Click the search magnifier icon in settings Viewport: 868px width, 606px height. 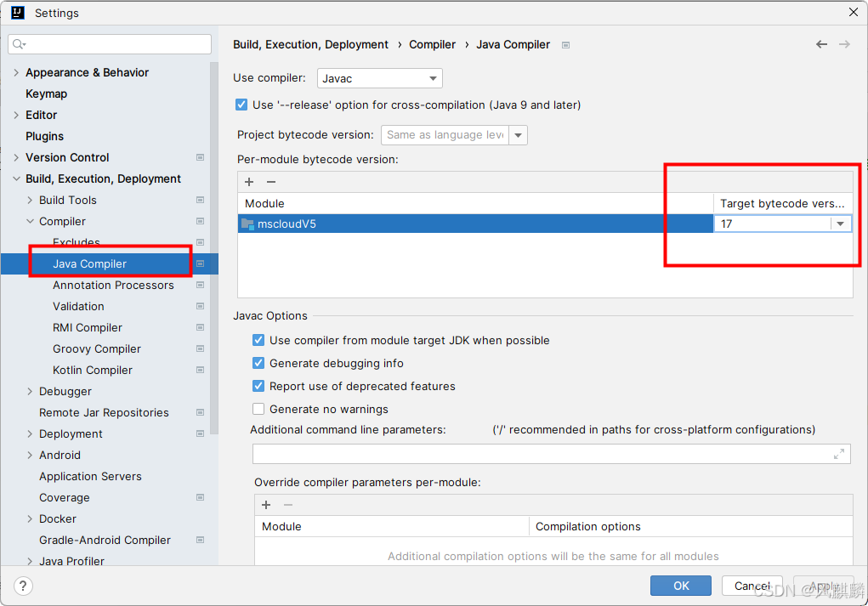click(x=19, y=44)
